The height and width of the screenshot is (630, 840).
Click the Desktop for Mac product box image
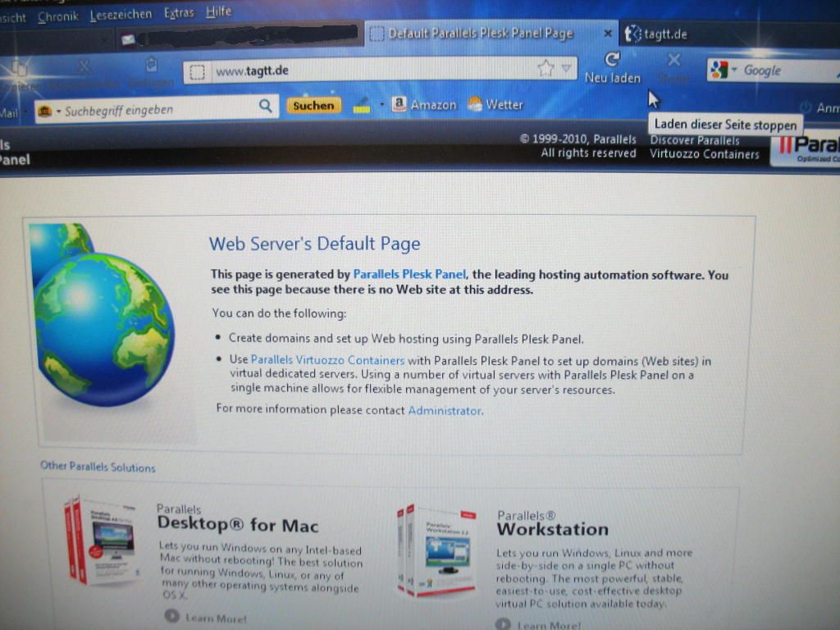pos(101,540)
